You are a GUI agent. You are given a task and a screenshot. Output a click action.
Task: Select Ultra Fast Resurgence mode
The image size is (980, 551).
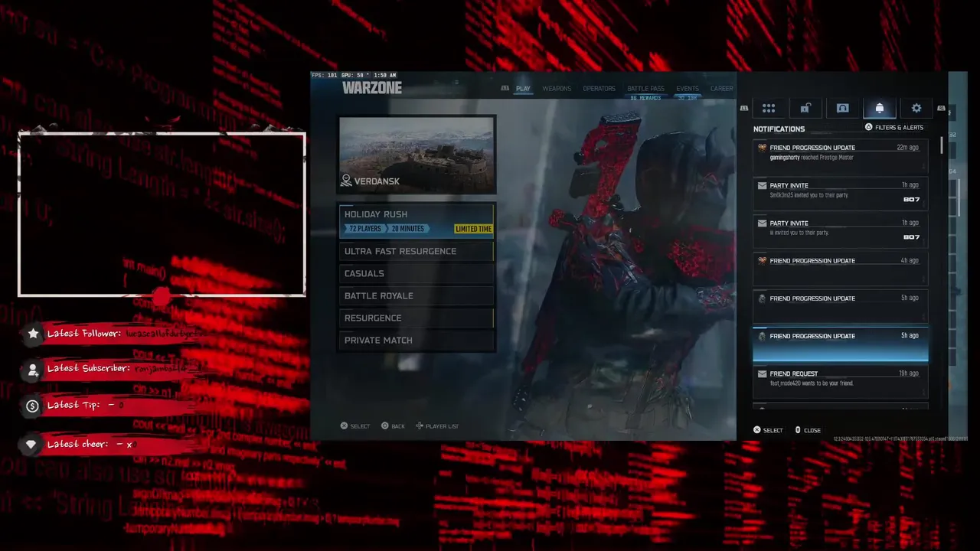point(417,251)
